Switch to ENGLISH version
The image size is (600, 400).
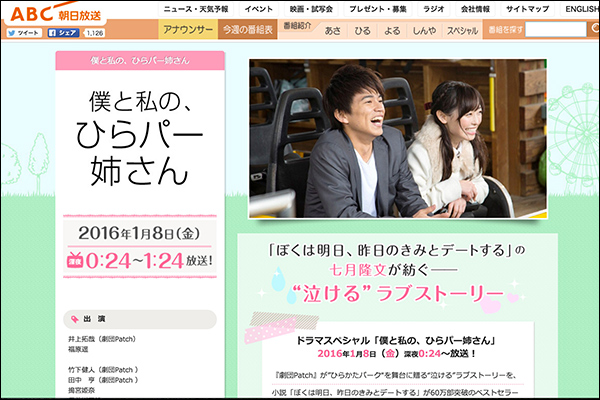582,9
